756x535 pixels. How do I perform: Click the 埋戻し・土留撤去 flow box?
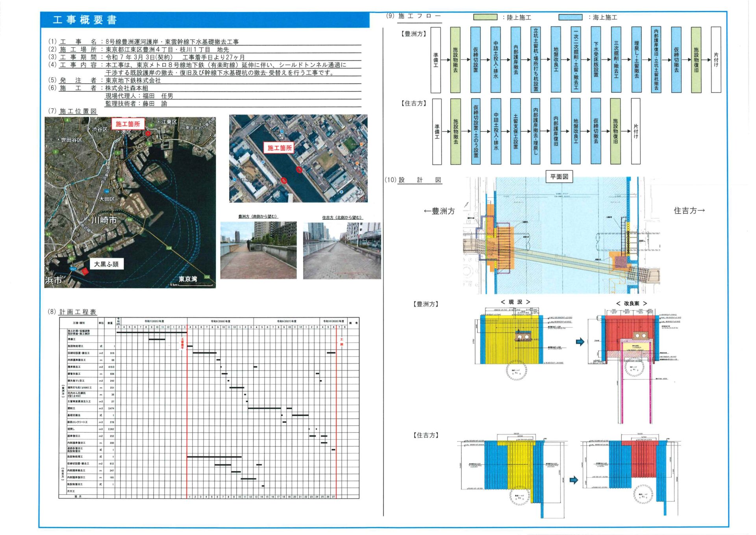[636, 60]
